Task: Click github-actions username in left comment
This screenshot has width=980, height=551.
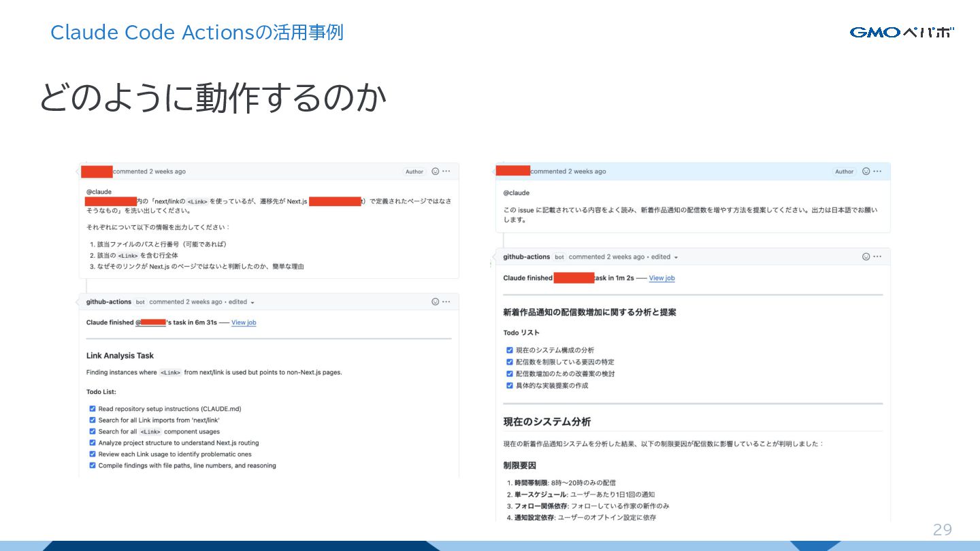Action: (x=109, y=301)
